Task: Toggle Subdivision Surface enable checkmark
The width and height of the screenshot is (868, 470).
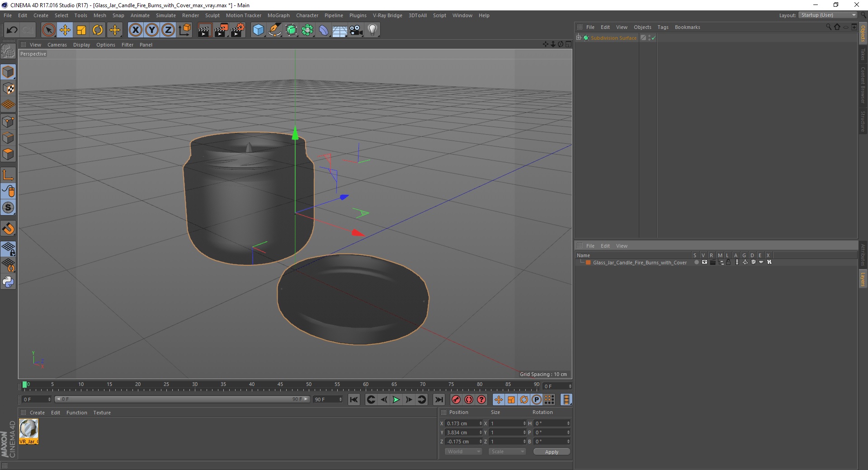Action: (x=653, y=38)
